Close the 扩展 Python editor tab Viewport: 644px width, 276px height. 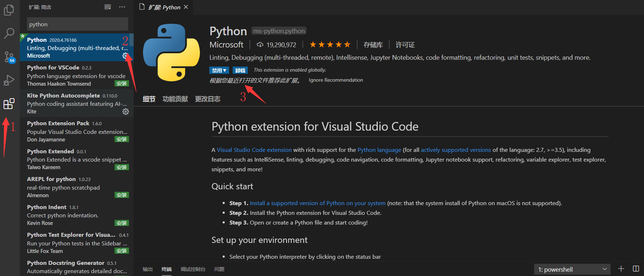186,7
